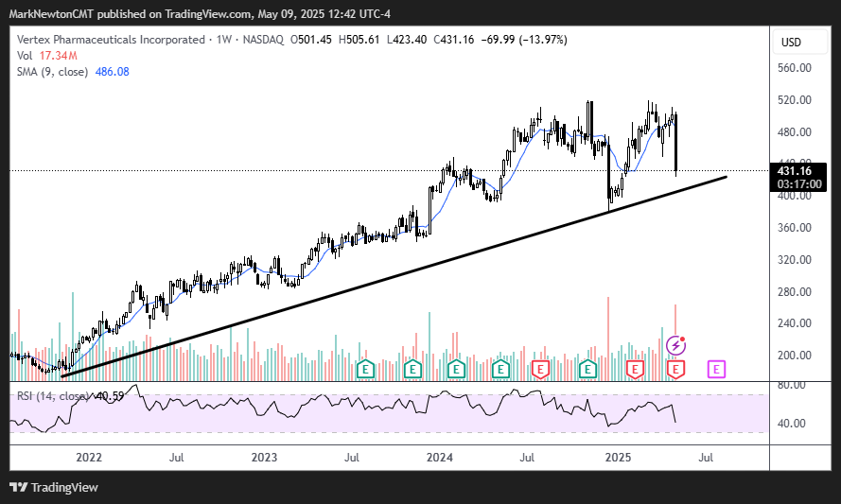Screen dimensions: 841x504
Task: Click the low value L423.40
Action: point(407,40)
